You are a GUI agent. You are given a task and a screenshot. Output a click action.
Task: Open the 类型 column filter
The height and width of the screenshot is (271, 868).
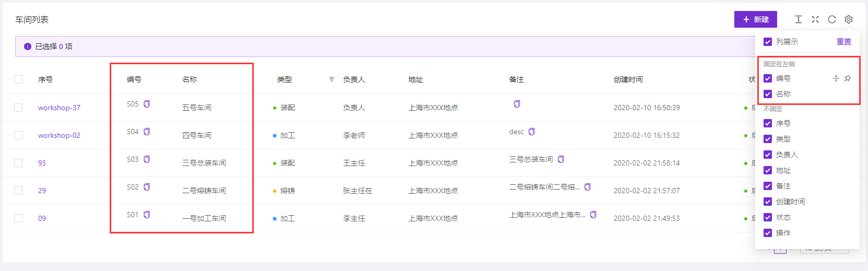click(332, 79)
